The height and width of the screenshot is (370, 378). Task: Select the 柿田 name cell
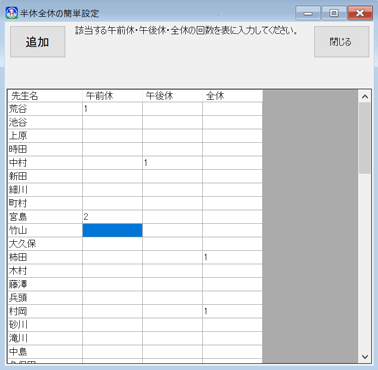click(x=45, y=258)
